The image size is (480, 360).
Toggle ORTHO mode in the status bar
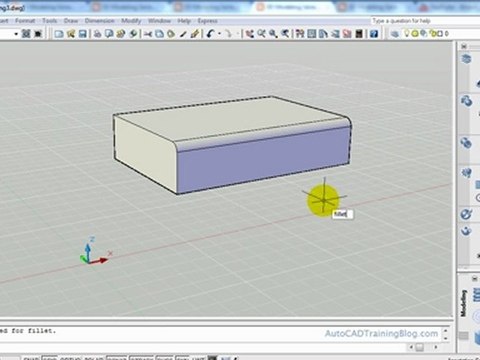tap(70, 358)
